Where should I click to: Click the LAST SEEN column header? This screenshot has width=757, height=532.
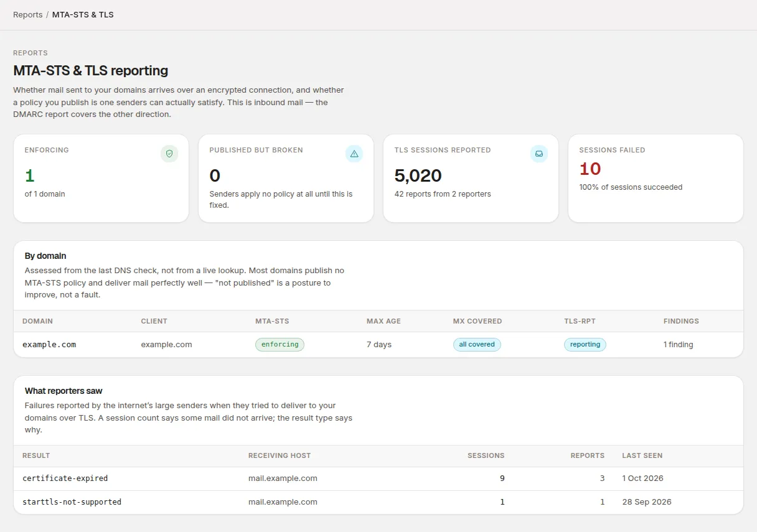pyautogui.click(x=642, y=455)
